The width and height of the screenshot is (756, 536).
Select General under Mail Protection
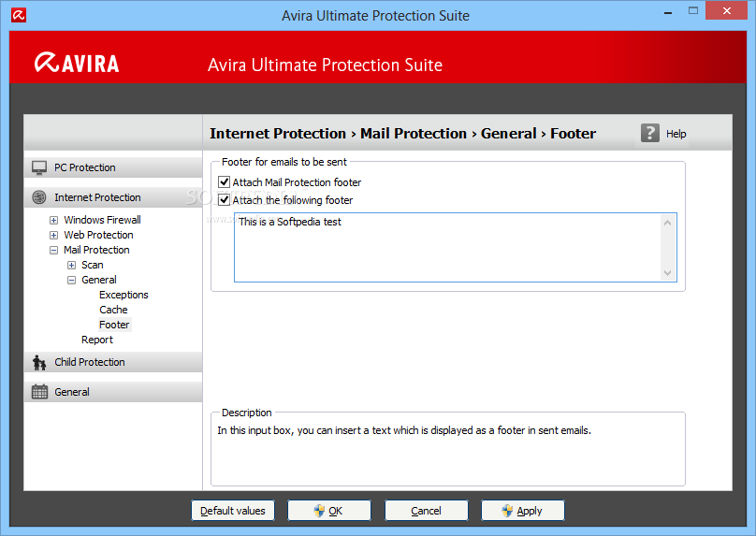click(99, 280)
